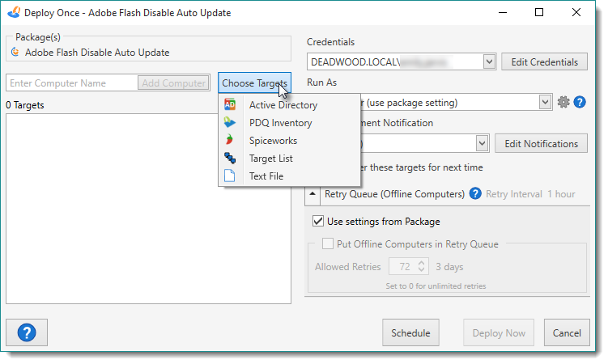Image resolution: width=608 pixels, height=364 pixels.
Task: Click the Target List computers icon
Action: 230,158
